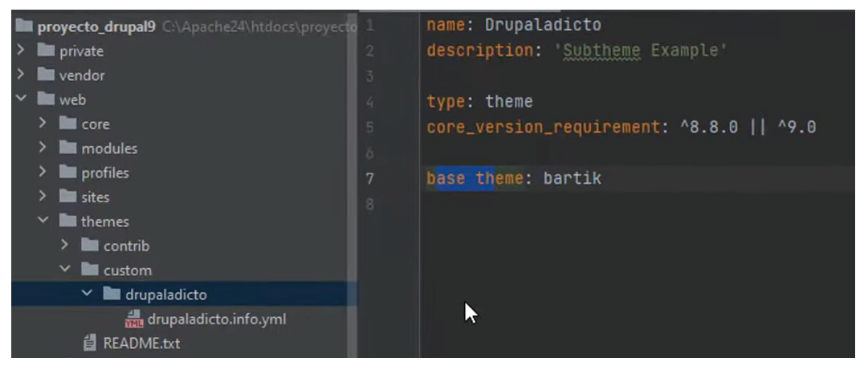Click the 'core_version_requirement' key
The image size is (868, 366).
543,128
